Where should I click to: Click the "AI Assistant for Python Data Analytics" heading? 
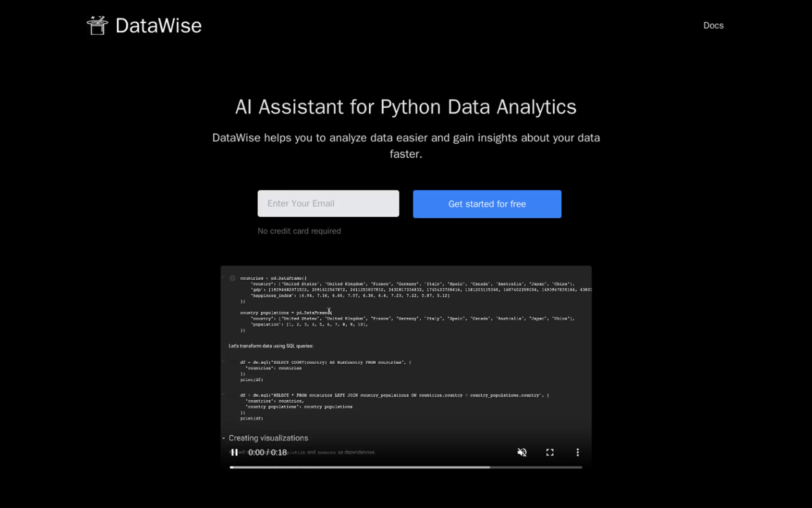point(406,107)
